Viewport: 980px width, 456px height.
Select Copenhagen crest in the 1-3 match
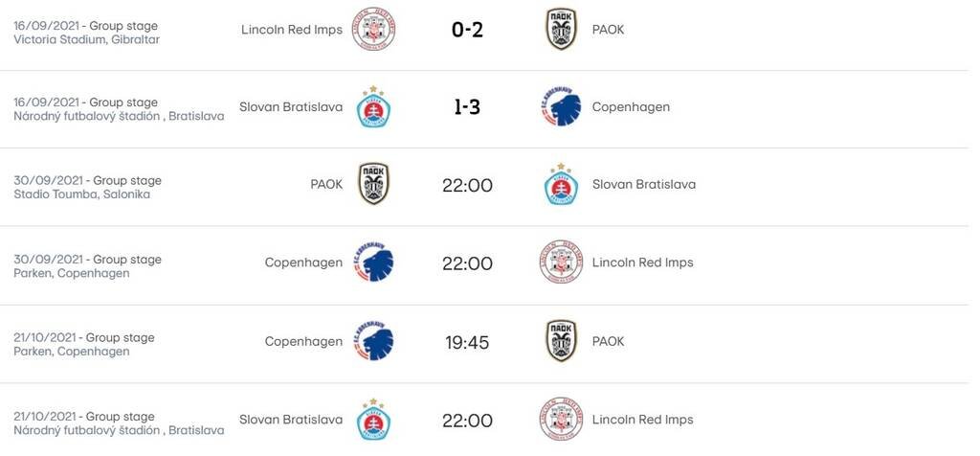click(561, 107)
